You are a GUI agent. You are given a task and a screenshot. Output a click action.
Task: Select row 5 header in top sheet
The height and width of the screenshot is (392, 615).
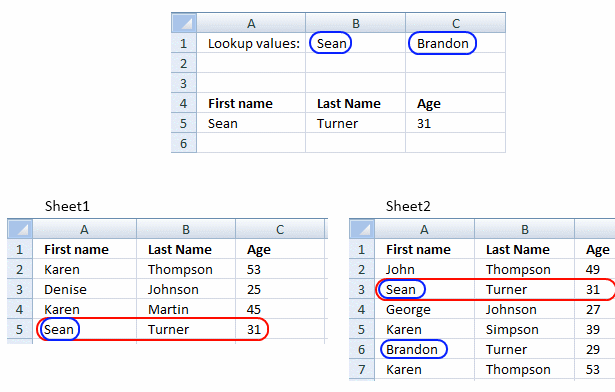click(x=184, y=123)
